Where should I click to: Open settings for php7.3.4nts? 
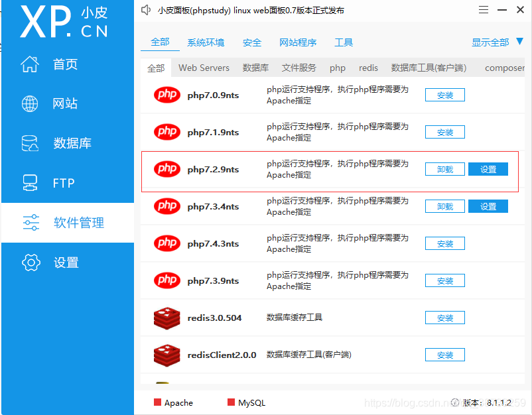coord(488,206)
